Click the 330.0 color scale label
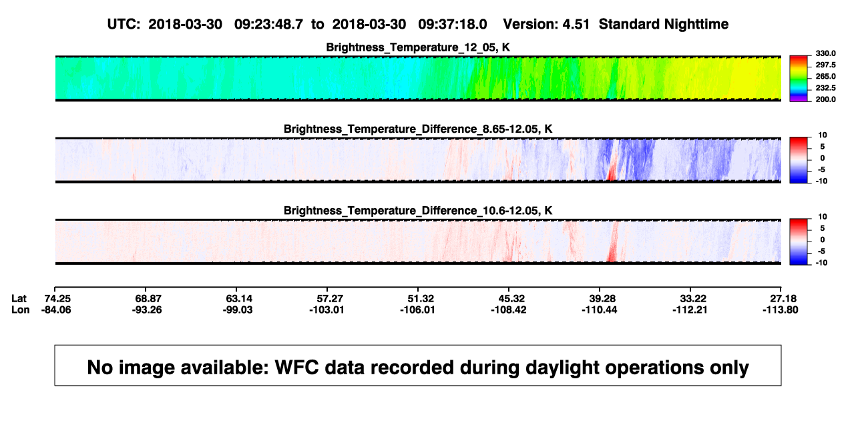 (x=825, y=53)
